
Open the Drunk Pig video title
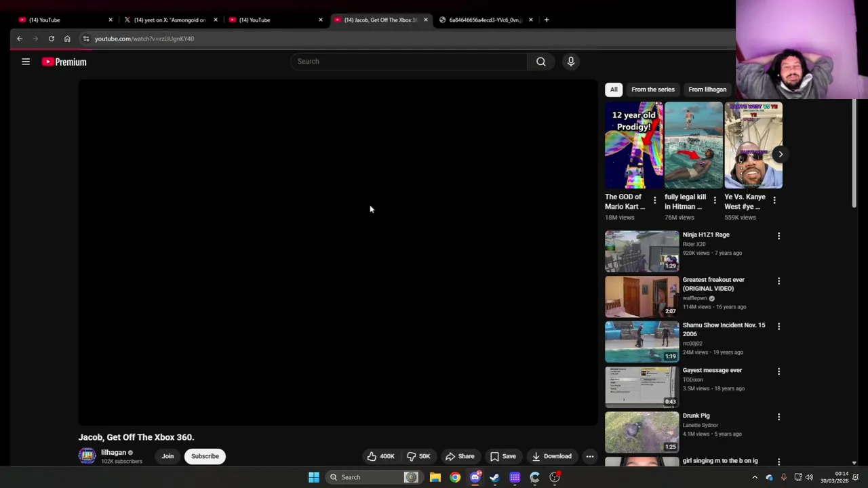tap(696, 415)
